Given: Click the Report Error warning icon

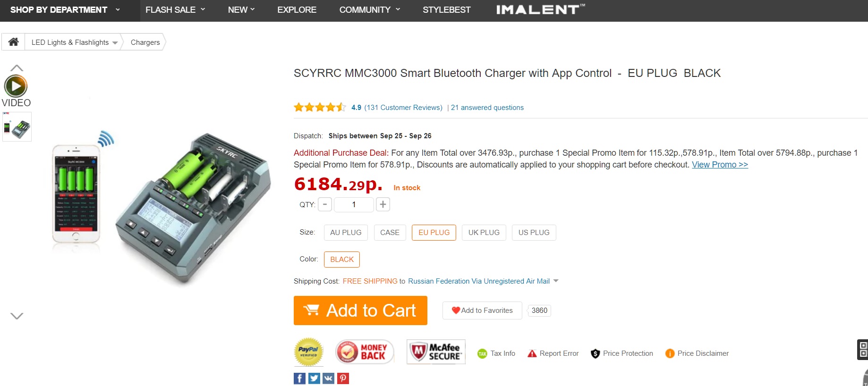Looking at the screenshot, I should point(532,353).
